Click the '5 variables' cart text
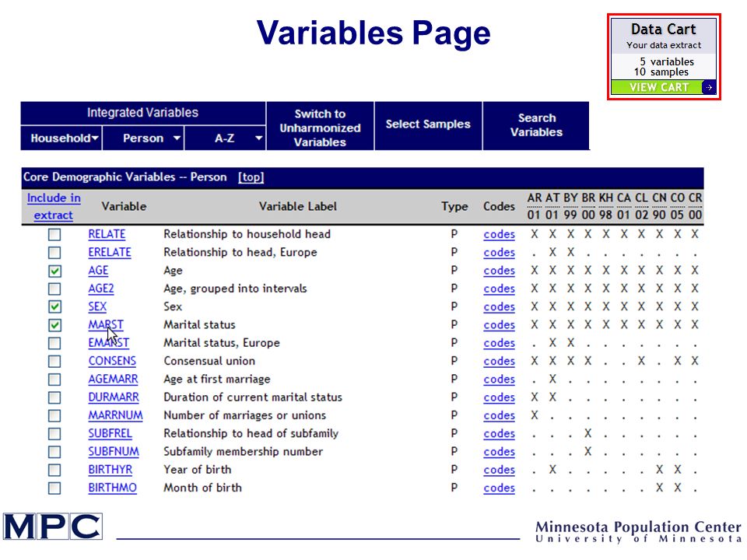Screen dimensions: 747x560 [667, 61]
